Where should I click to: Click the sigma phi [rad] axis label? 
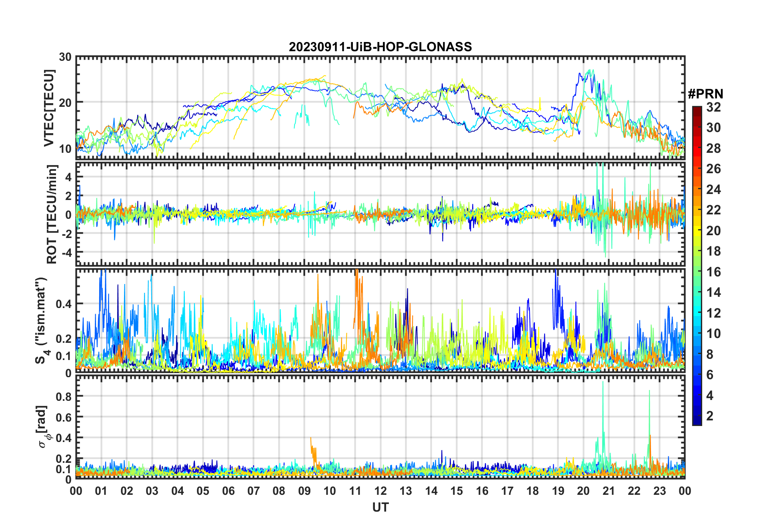pyautogui.click(x=44, y=426)
